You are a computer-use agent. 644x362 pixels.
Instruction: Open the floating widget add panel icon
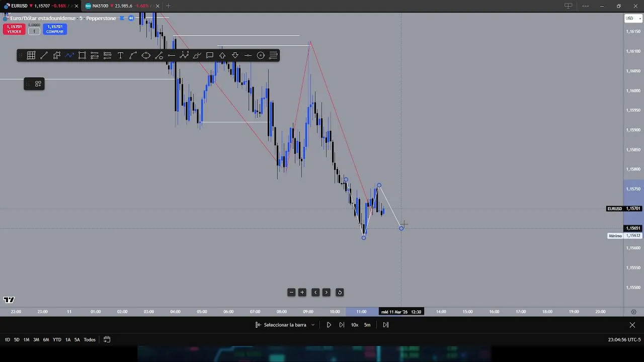point(38,84)
